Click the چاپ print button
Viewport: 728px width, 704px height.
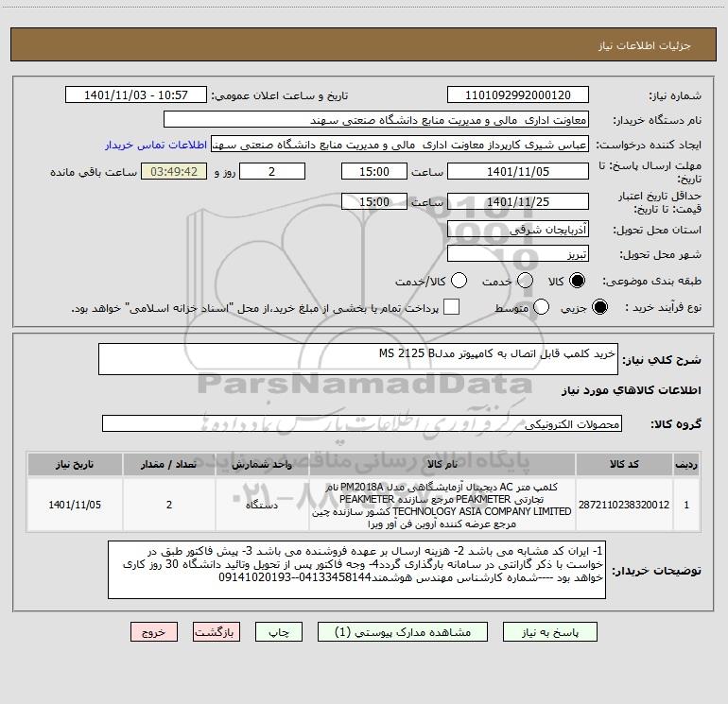[279, 632]
